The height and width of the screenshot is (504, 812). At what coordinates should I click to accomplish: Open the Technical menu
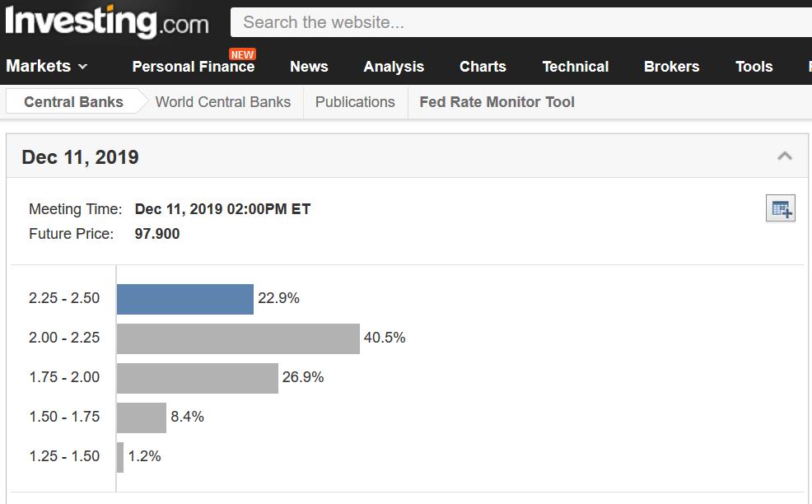point(575,67)
